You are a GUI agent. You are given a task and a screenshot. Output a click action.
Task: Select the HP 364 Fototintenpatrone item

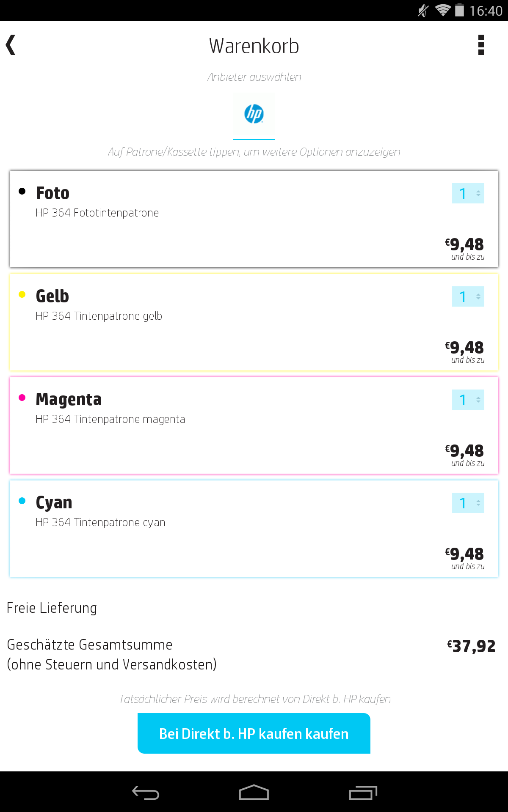(97, 213)
